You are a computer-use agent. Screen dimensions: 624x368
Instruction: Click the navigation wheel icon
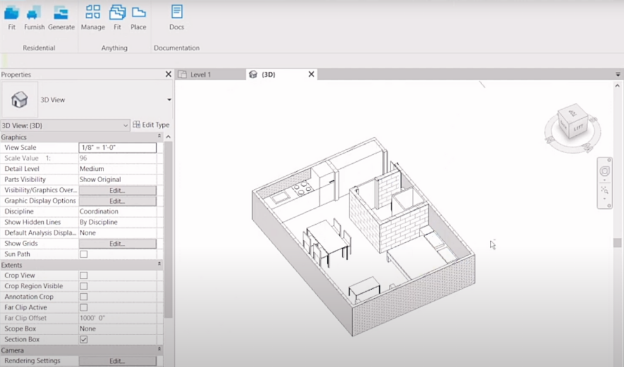click(x=604, y=171)
